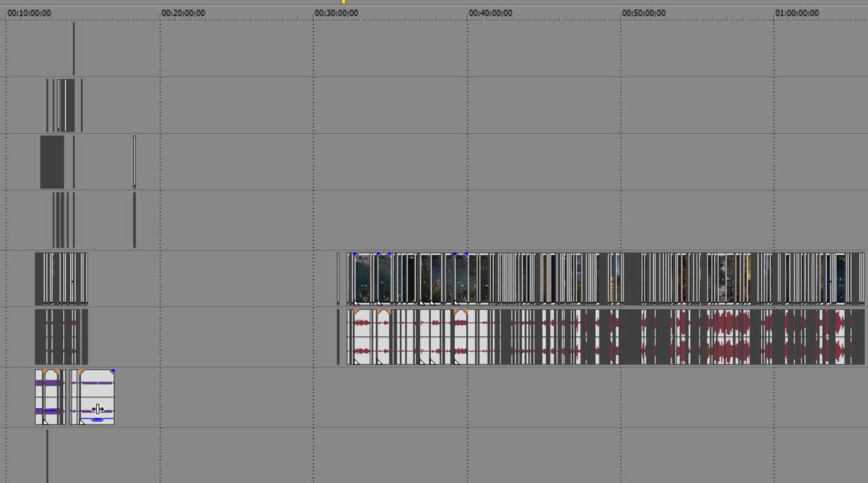Select the purple-waveform audio clip under the cursor

tap(96, 397)
